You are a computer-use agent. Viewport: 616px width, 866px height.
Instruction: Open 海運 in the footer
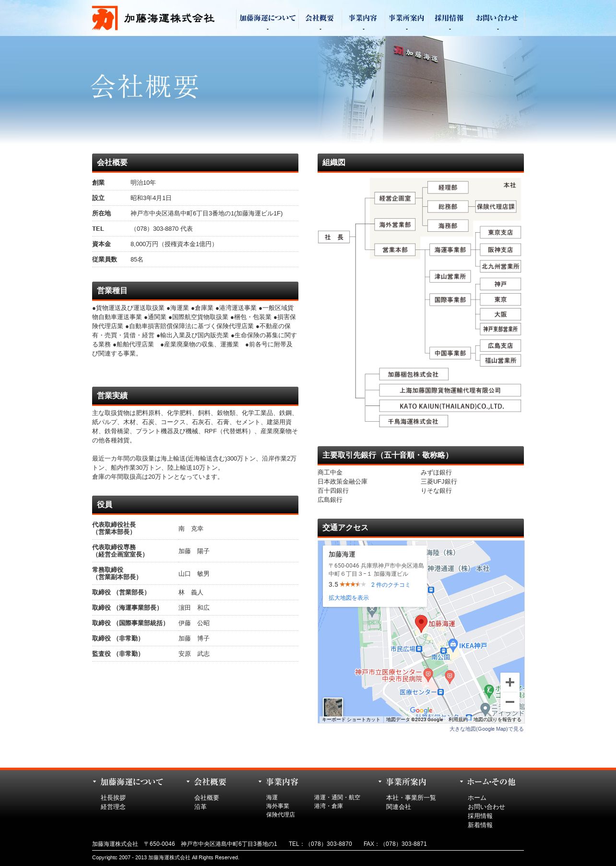point(272,797)
